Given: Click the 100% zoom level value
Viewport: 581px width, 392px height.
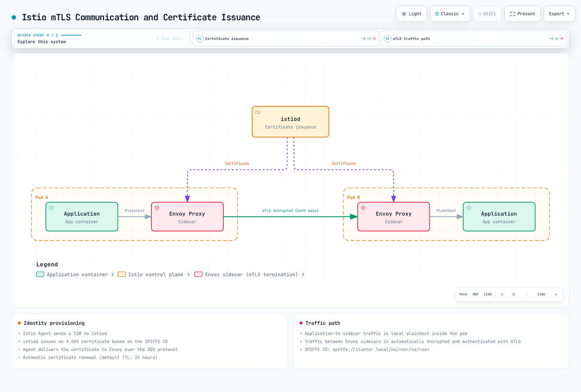Looking at the screenshot, I should [x=541, y=294].
